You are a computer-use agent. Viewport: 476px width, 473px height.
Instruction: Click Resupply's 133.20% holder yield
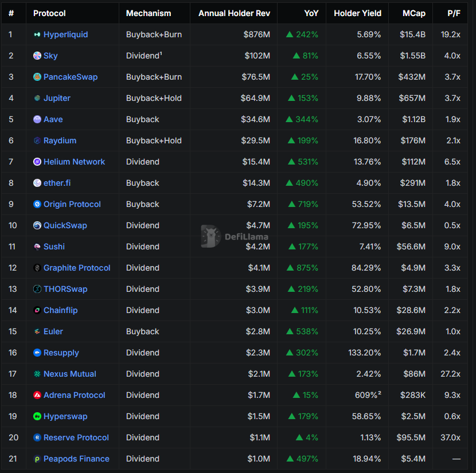point(365,353)
